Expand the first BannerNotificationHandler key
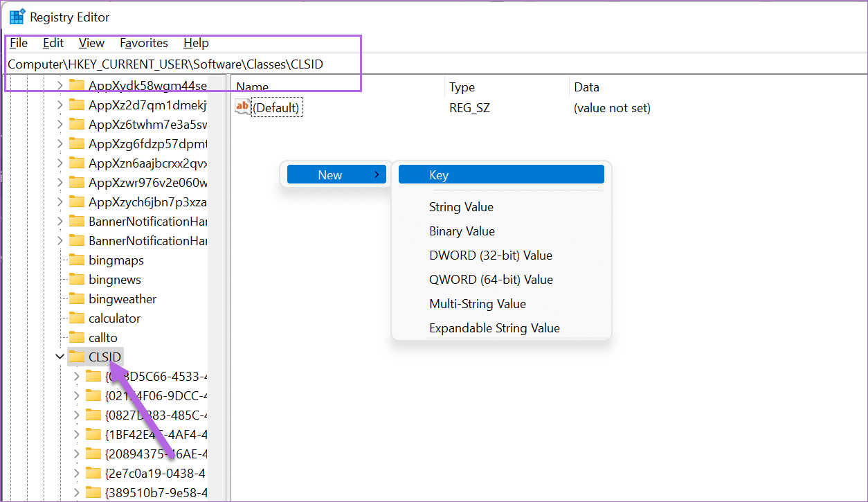The height and width of the screenshot is (502, 868). 61,221
